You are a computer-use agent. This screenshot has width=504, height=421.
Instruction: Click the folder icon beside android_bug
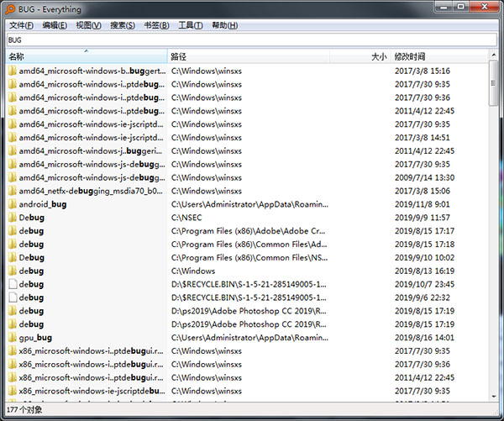coord(12,204)
